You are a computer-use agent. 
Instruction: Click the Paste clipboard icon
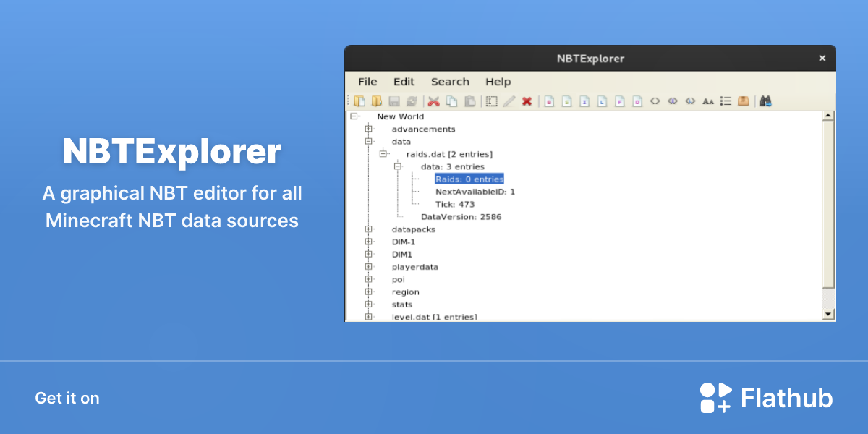[469, 101]
